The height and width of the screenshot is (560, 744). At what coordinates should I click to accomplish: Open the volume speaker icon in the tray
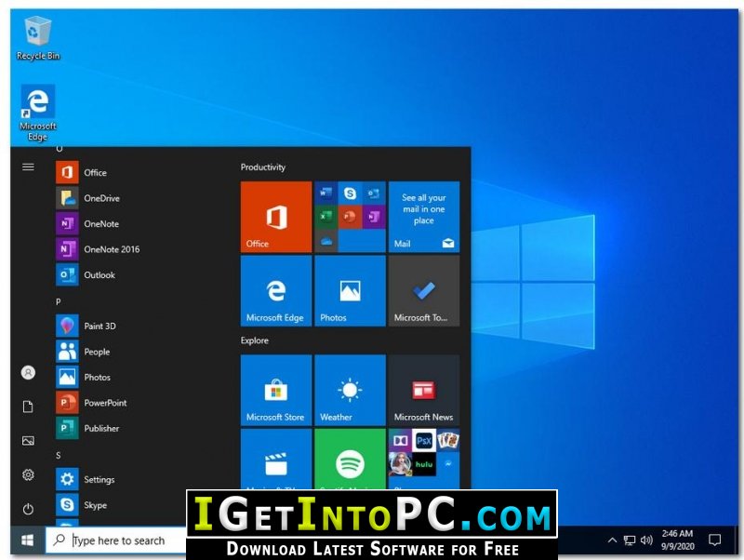[x=646, y=540]
